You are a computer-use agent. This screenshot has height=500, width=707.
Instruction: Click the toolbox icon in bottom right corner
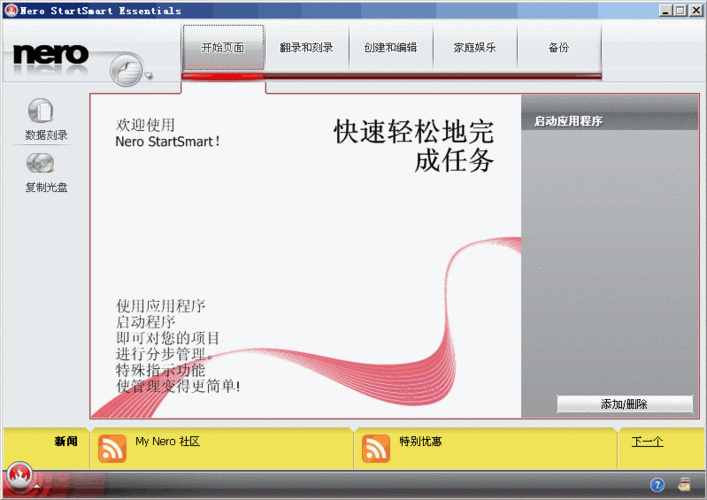(x=684, y=485)
